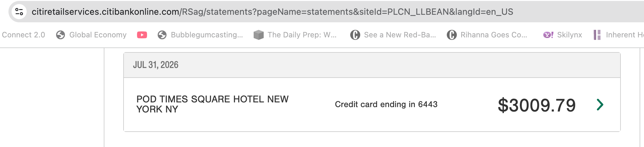Image resolution: width=644 pixels, height=147 pixels.
Task: Click the Global Economy globe icon
Action: pos(61,35)
